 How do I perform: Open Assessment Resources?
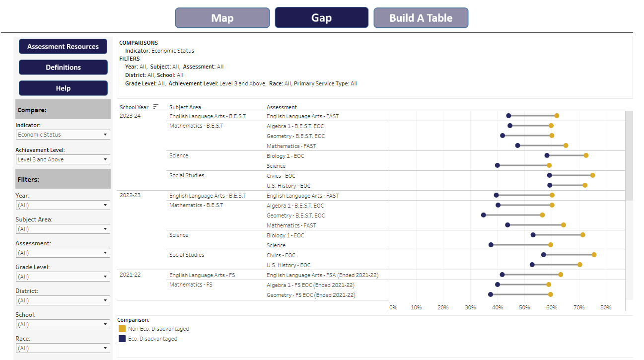point(63,47)
